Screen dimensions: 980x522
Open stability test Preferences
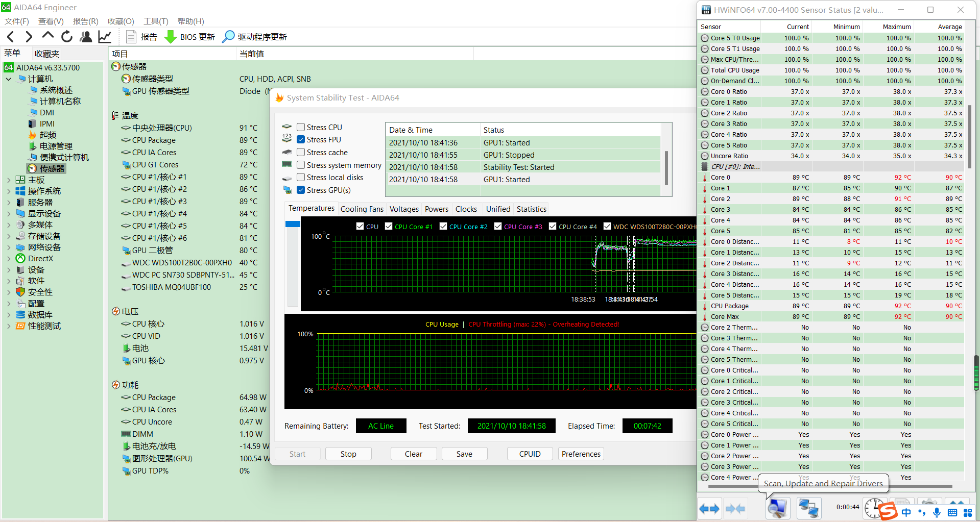[581, 454]
